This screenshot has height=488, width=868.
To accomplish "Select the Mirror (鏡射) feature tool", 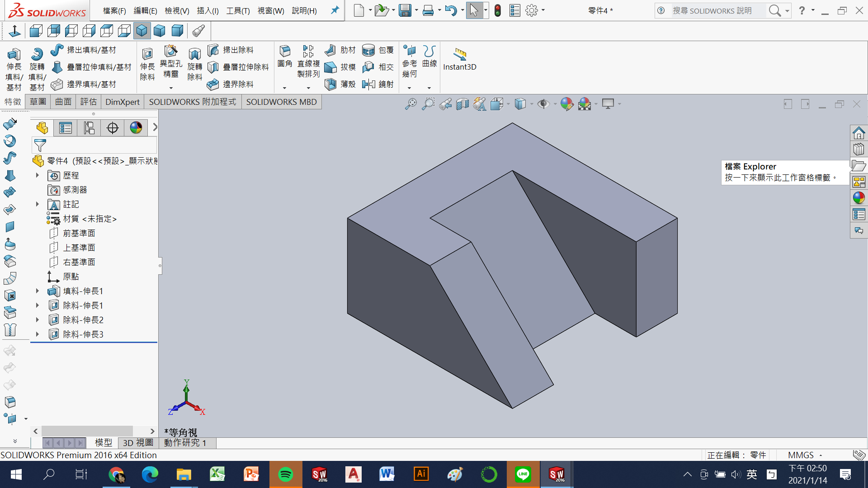I will [369, 84].
